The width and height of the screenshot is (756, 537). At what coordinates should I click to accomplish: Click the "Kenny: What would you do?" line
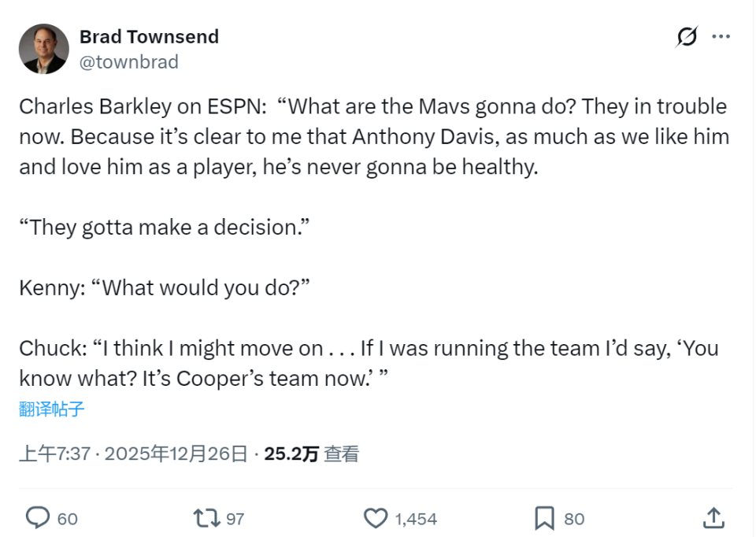(x=165, y=287)
